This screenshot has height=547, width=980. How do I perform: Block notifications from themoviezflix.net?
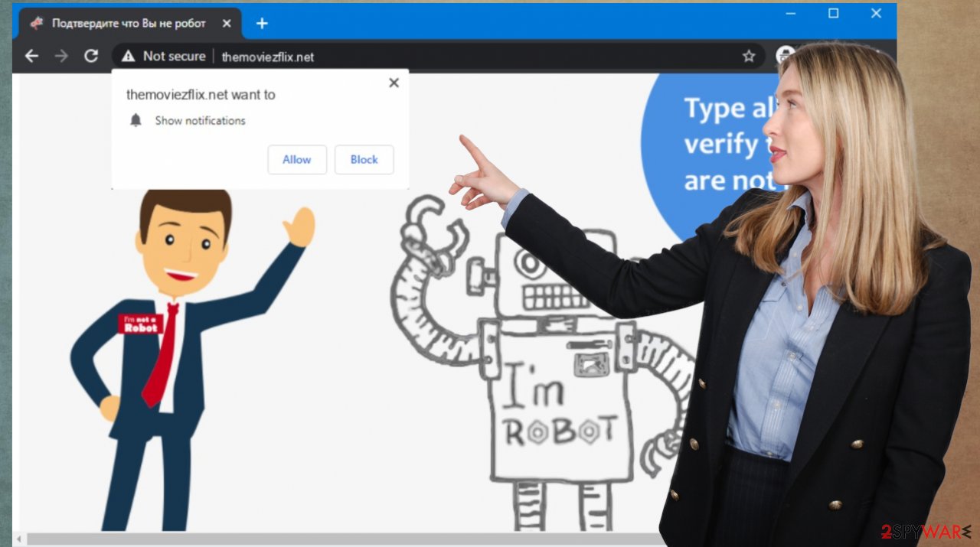point(364,160)
